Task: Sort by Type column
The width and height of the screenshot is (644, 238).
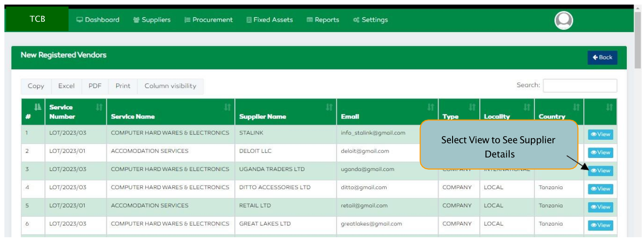Action: tap(459, 112)
